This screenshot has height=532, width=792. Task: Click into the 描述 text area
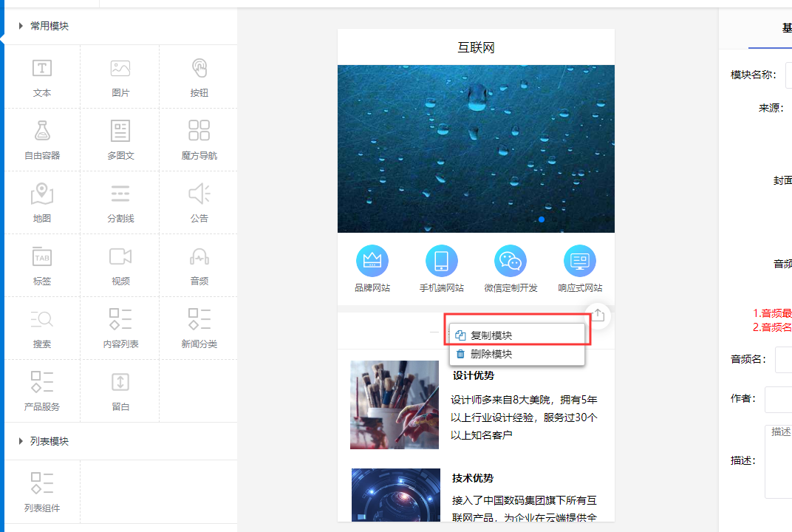[778, 461]
